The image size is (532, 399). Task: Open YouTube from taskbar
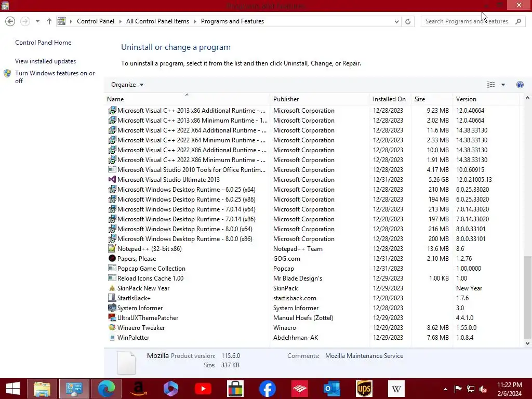coord(203,389)
